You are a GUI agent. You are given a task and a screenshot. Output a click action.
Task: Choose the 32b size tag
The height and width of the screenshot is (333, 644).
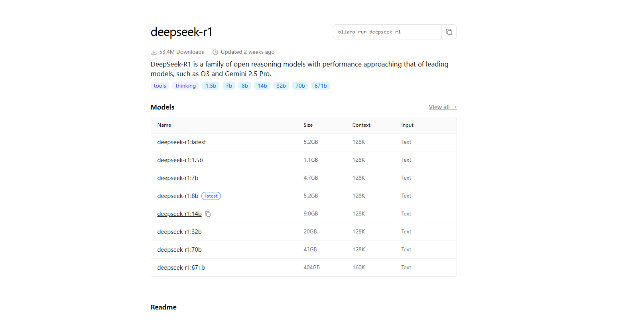(x=281, y=86)
